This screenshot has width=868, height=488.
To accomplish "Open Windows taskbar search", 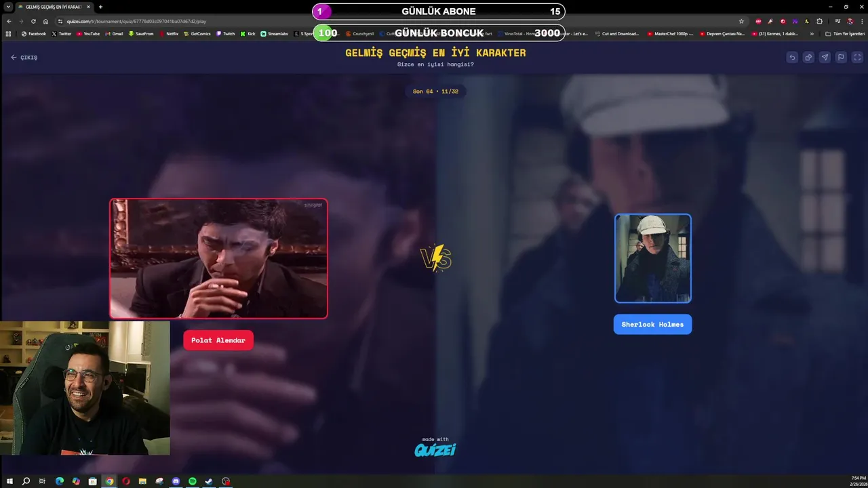I will [x=26, y=481].
